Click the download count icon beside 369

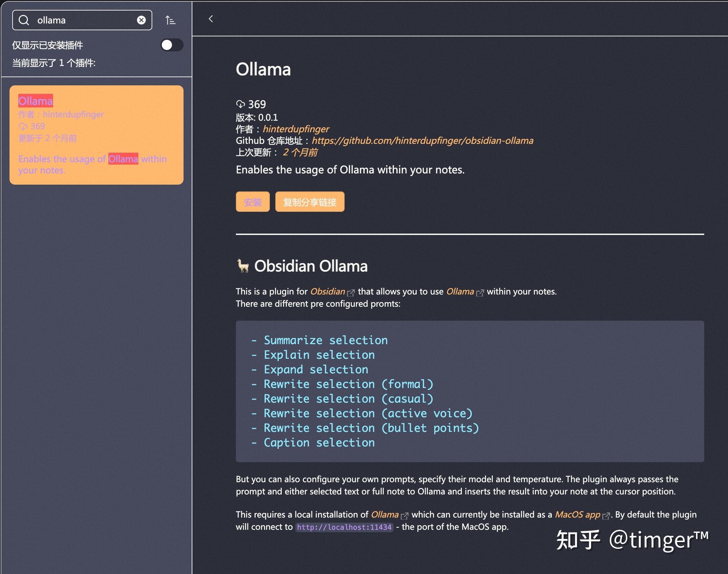click(240, 104)
